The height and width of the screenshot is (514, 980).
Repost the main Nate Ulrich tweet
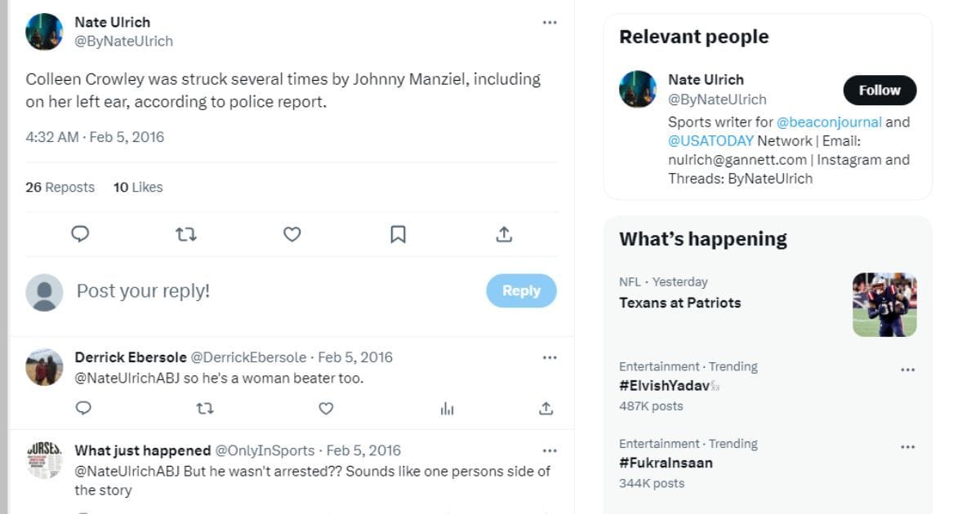[186, 235]
